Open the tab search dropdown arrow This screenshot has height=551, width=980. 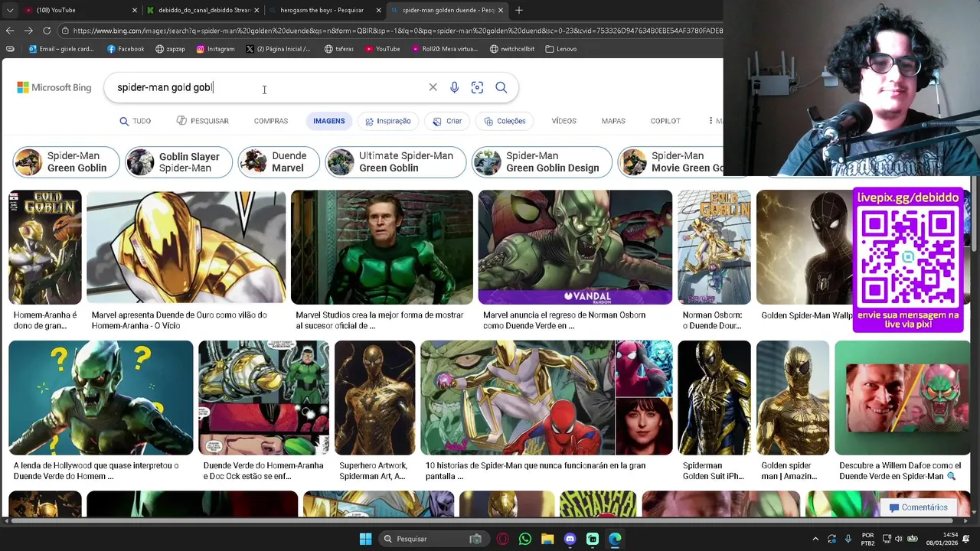tap(9, 10)
